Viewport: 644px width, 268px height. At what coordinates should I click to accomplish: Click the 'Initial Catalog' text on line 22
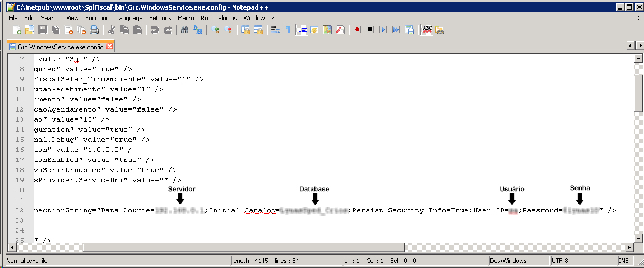242,210
